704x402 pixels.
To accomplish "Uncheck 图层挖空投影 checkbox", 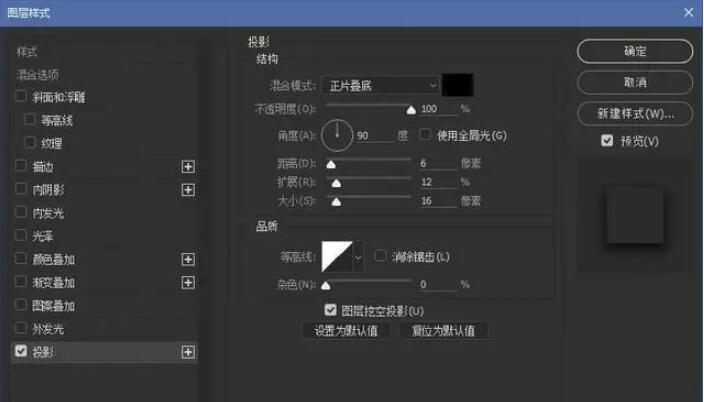I will [x=330, y=310].
